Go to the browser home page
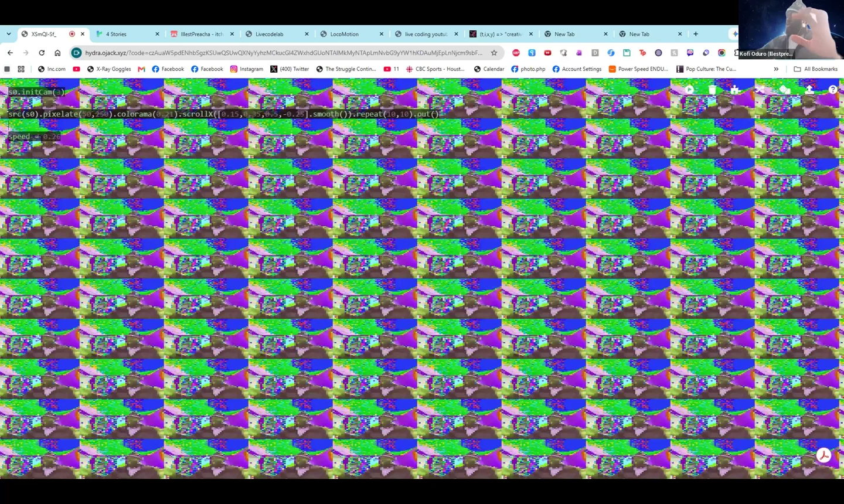 (x=57, y=53)
